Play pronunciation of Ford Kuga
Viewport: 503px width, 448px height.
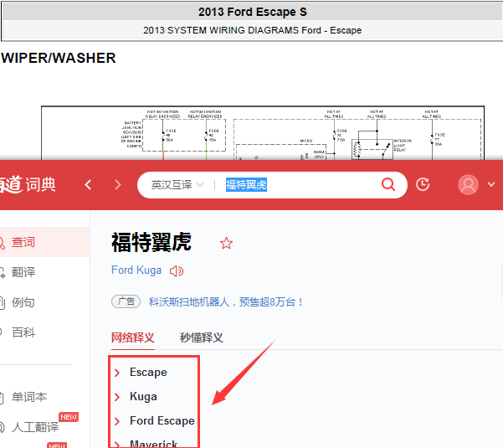click(177, 271)
